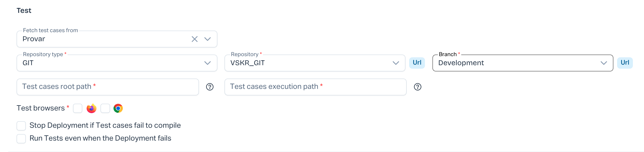644x152 pixels.
Task: Enable the Firefox test browser checkbox
Action: pyautogui.click(x=78, y=108)
